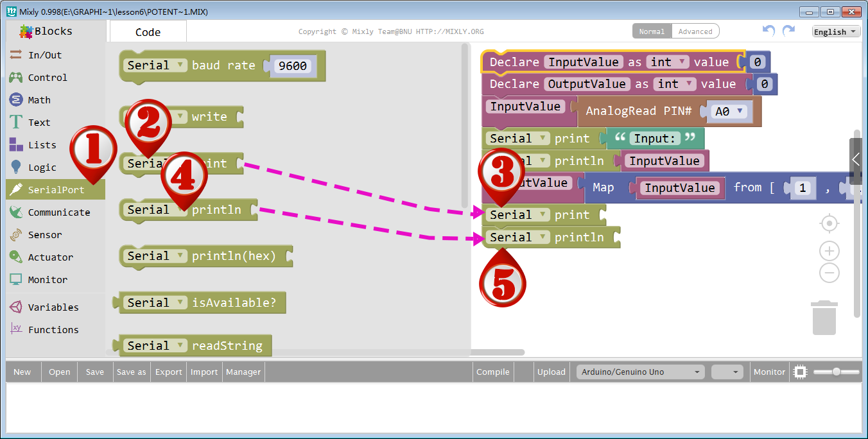Open Serial dropdown on the println(hex) block
Image resolution: width=868 pixels, height=439 pixels.
[x=156, y=256]
